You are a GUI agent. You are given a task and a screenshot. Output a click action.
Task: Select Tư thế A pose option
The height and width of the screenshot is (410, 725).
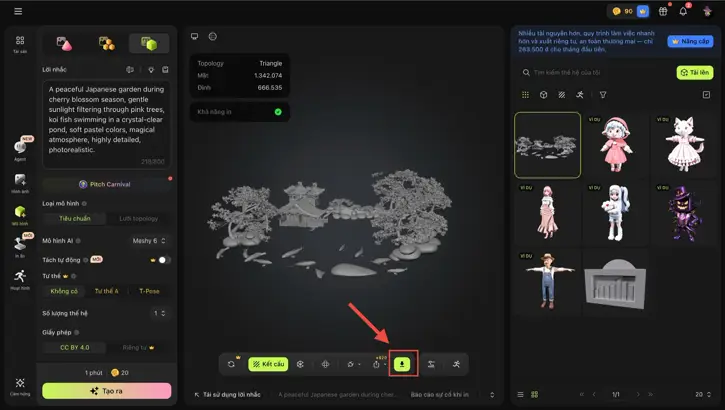pos(106,291)
